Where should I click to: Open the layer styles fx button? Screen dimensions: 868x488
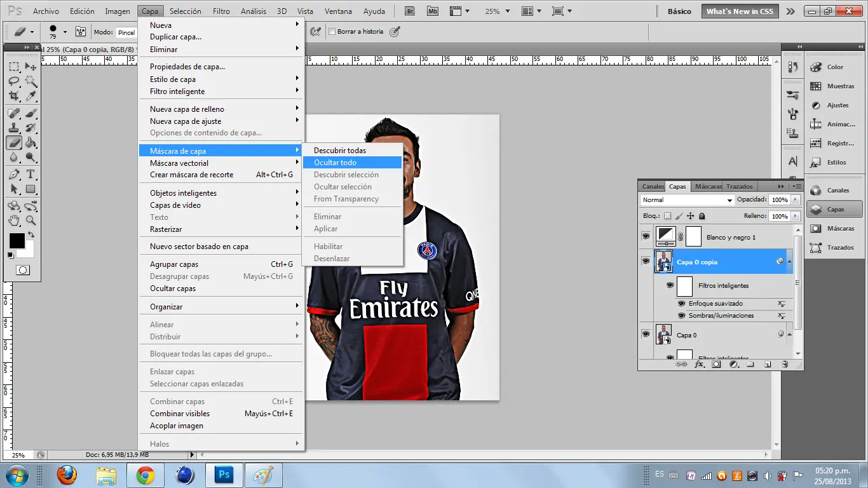pos(699,364)
